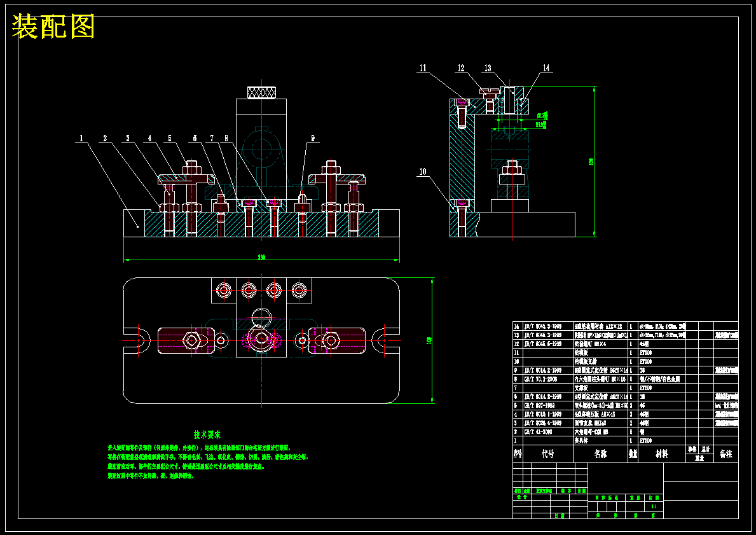Select the "GB/T 70.1-2008" code cell
The image size is (756, 535).
[548, 379]
